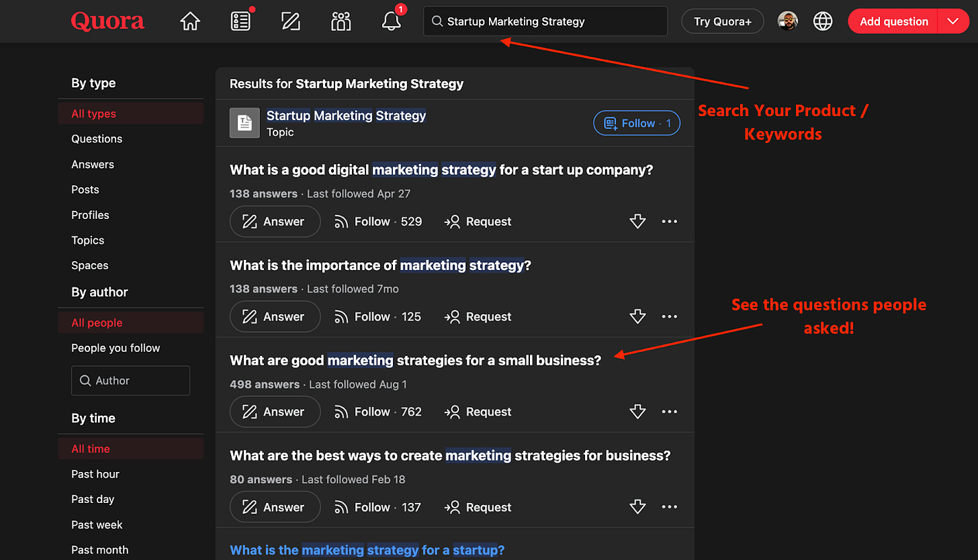Request answers for importance of marketing strategy question

[478, 317]
